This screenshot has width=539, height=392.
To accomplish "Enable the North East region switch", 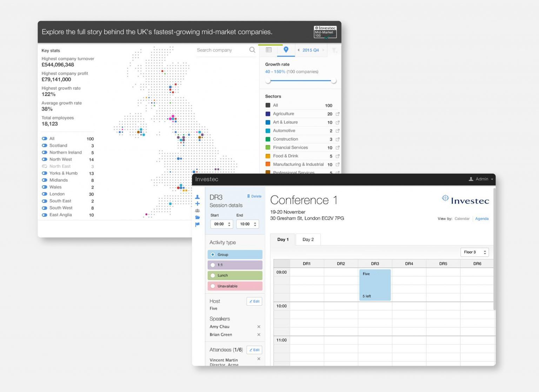I will (x=45, y=166).
